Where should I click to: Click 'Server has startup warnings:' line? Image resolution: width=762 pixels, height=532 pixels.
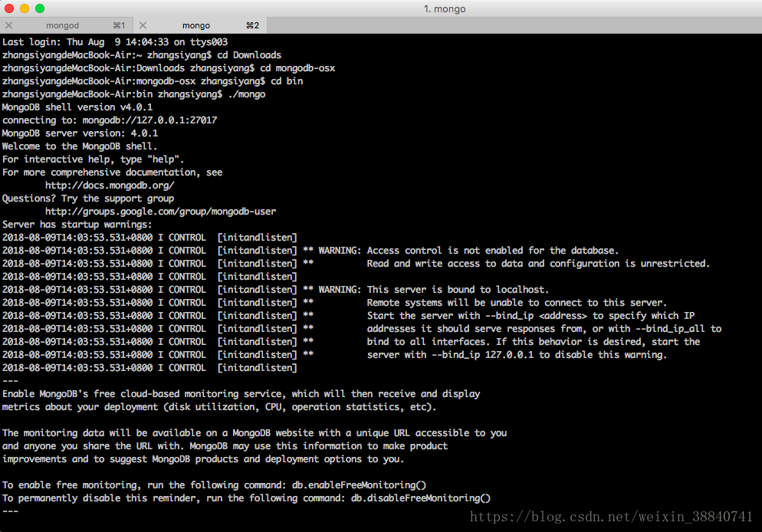click(77, 225)
